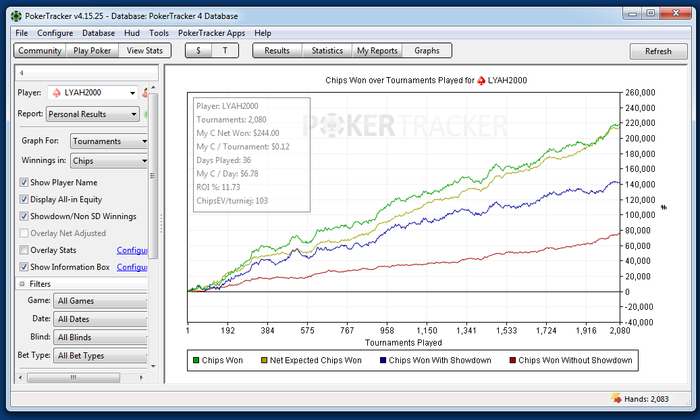700x420 pixels.
Task: Click the red spade icon in the chart title
Action: pyautogui.click(x=481, y=81)
